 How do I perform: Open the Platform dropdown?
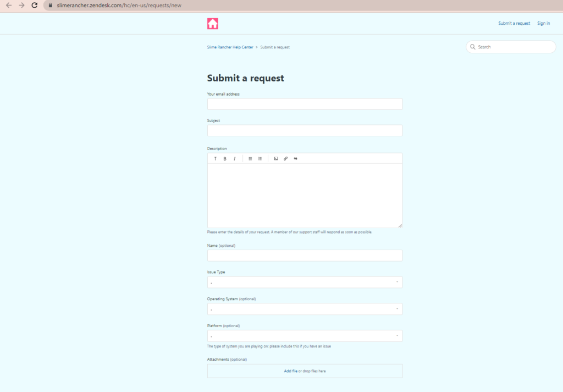point(305,336)
